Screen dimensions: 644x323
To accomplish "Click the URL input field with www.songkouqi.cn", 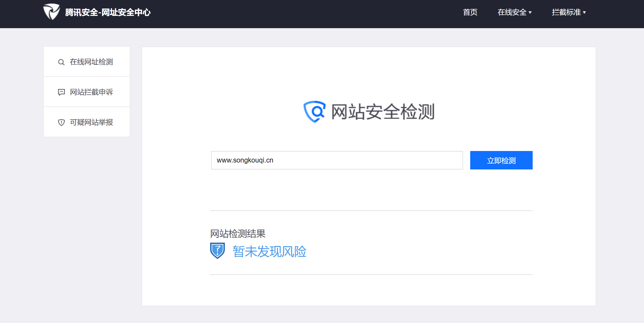I will [x=337, y=160].
